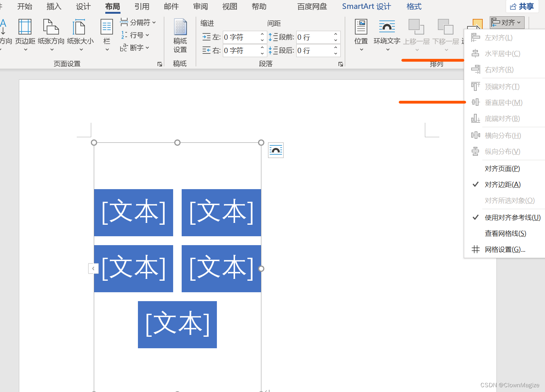Choose 底端对齐(B) align bottom
This screenshot has height=392, width=545.
pos(505,119)
